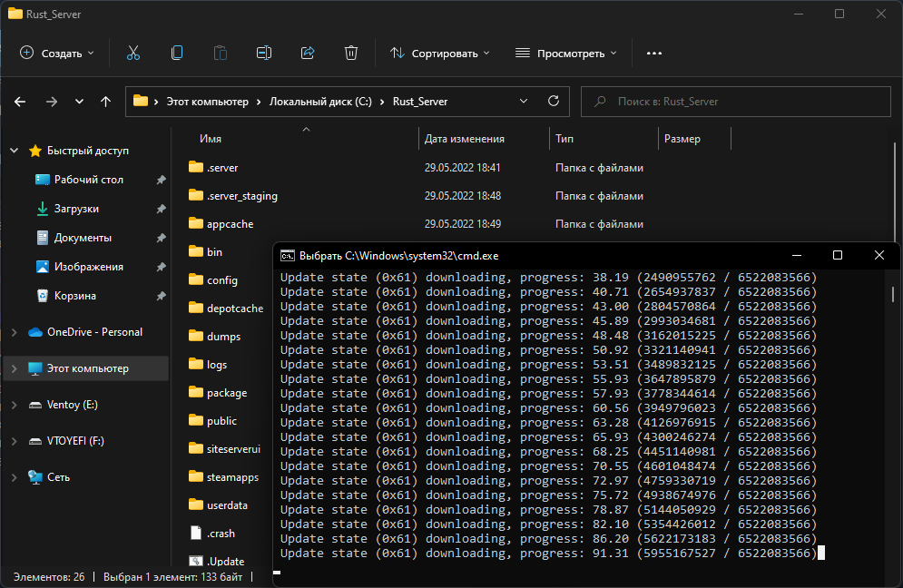
Task: Click the Cut scissors icon in toolbar
Action: tap(133, 54)
